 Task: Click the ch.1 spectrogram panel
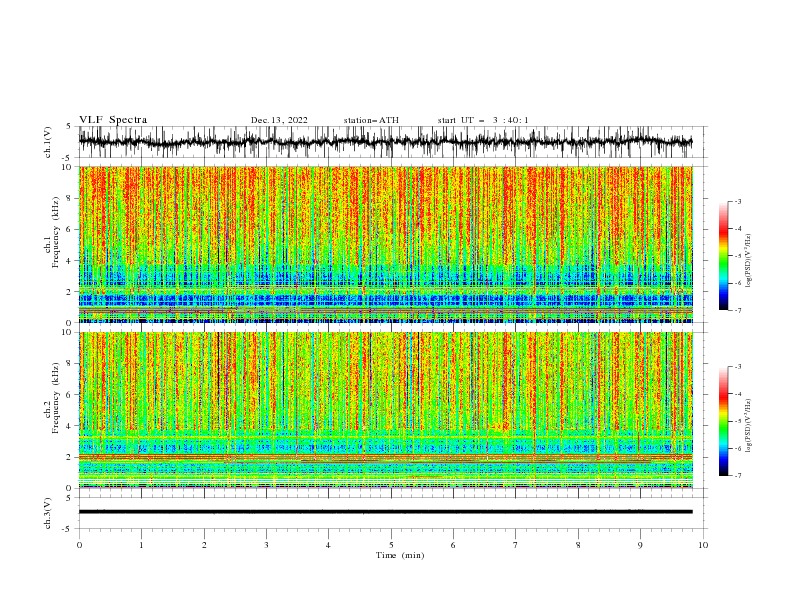(385, 244)
